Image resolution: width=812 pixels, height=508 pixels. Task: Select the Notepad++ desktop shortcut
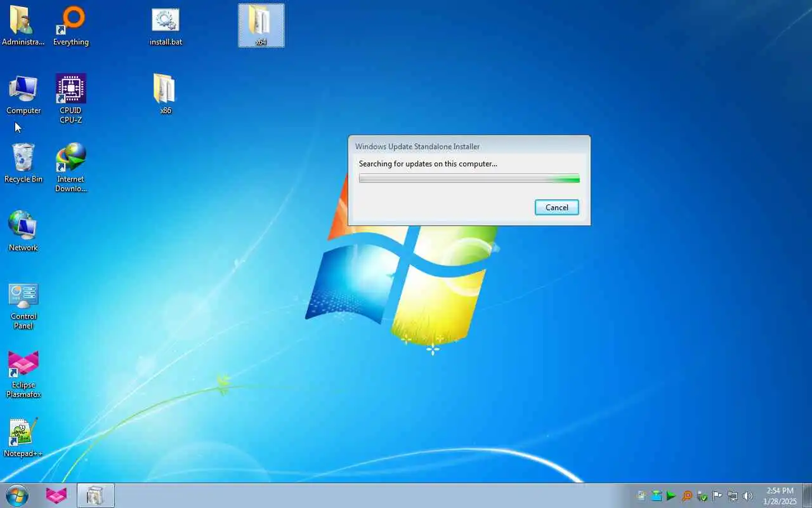click(x=23, y=438)
